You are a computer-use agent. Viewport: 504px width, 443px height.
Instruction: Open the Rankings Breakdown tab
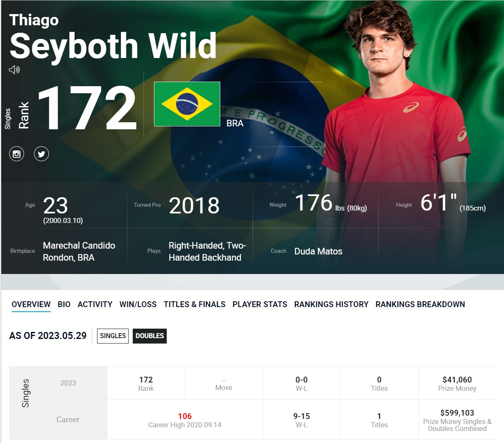pyautogui.click(x=420, y=304)
